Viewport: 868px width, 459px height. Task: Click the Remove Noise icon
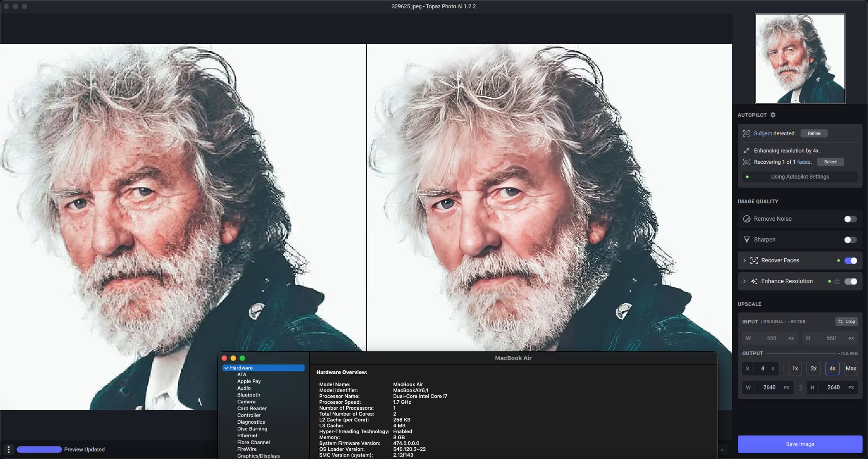(747, 219)
